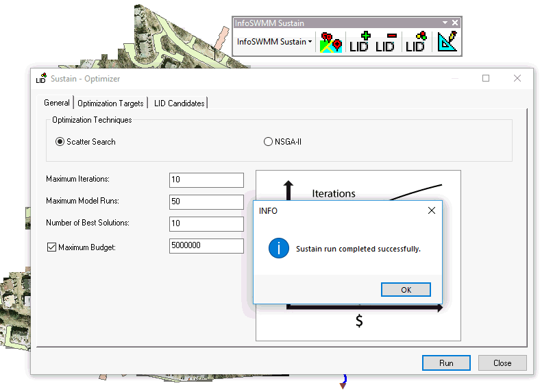Expand the toolbar options arrow in InfoSWMM Sustain title
The image size is (553, 392).
[x=445, y=23]
